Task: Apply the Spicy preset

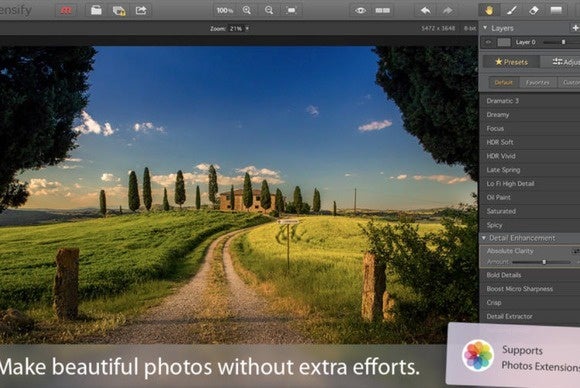Action: pyautogui.click(x=530, y=225)
